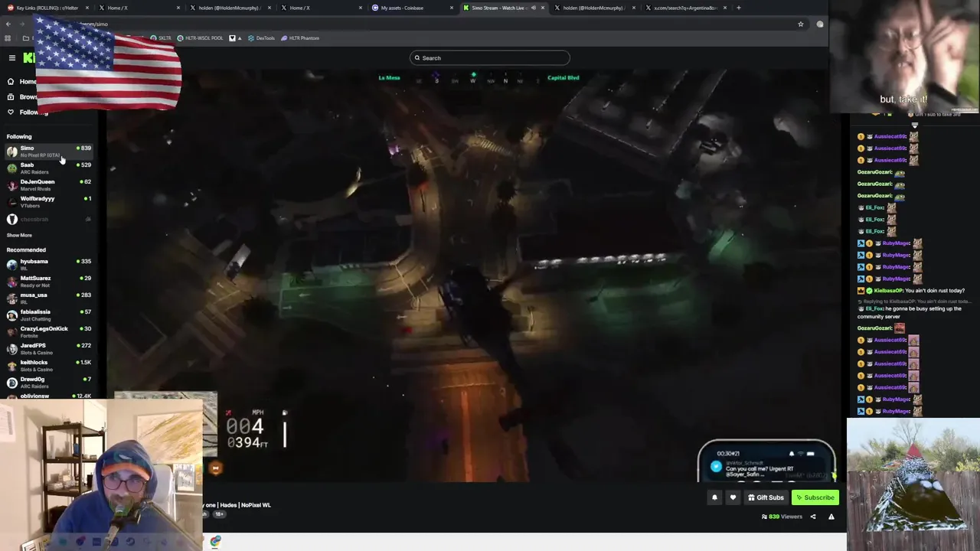Close the My assets - Coinbase tab

[451, 8]
